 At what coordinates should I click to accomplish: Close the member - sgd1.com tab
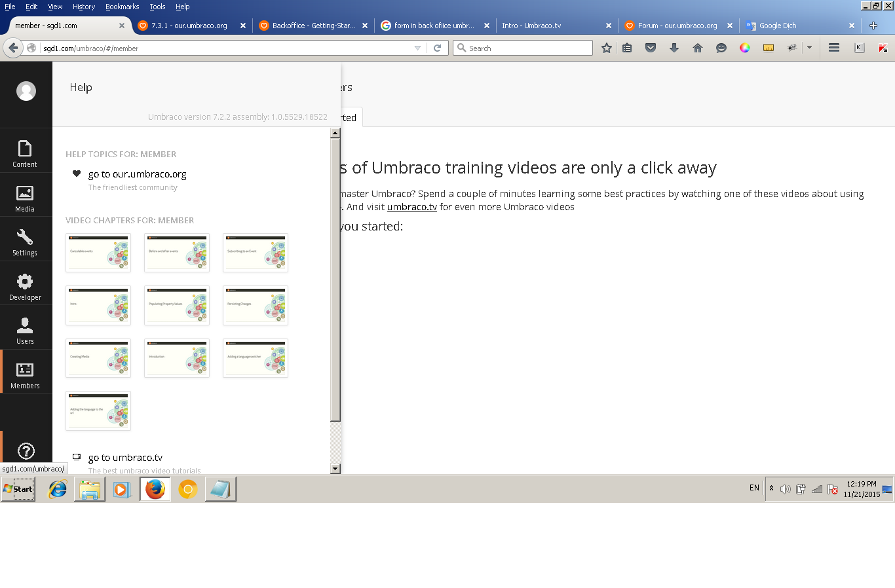point(121,26)
